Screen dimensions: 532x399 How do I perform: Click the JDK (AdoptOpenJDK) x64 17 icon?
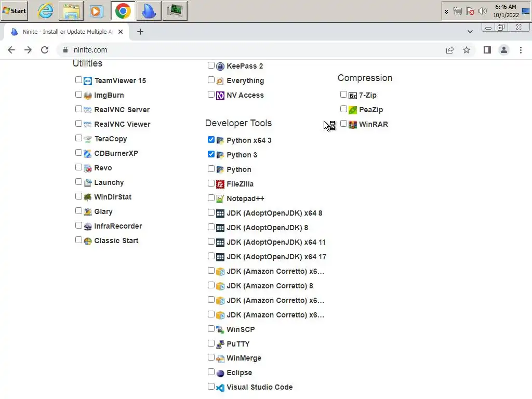coord(220,257)
